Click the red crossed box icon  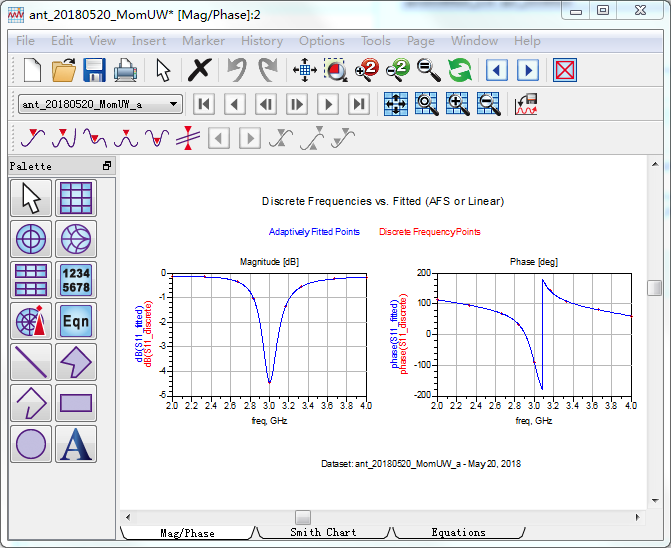[x=565, y=70]
